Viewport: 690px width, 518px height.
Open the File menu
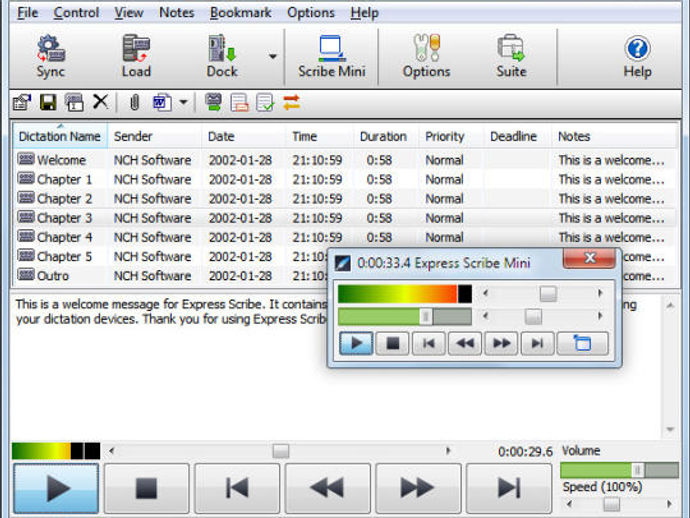27,13
